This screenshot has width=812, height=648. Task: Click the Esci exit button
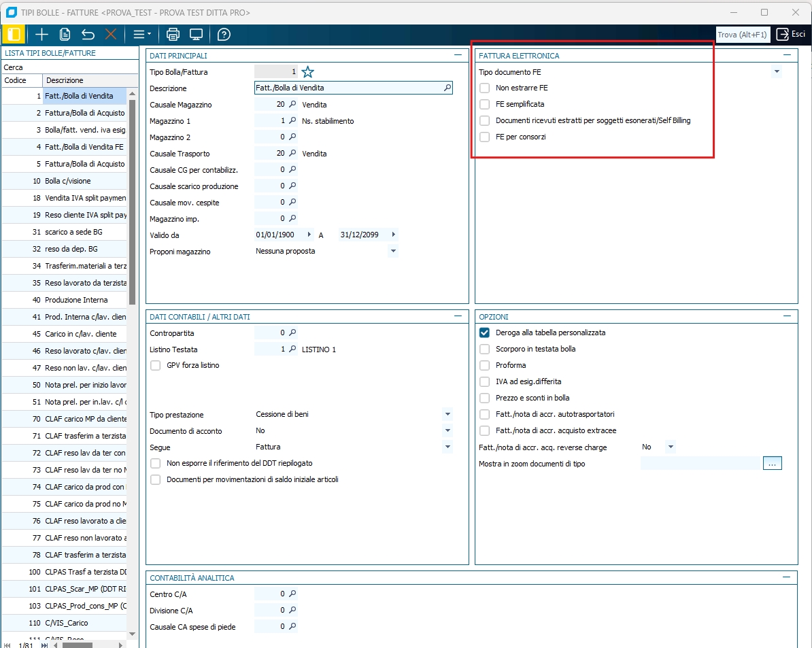point(791,35)
